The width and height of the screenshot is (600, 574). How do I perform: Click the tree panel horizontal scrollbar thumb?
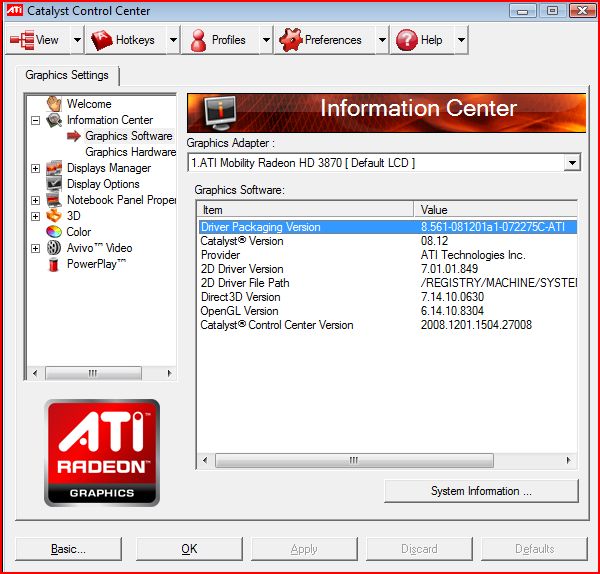coord(93,373)
